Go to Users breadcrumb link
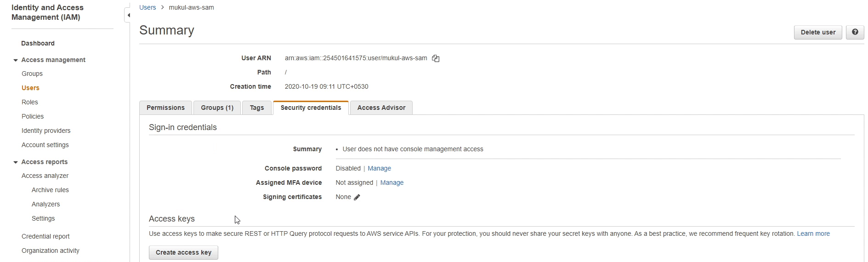 [x=148, y=7]
